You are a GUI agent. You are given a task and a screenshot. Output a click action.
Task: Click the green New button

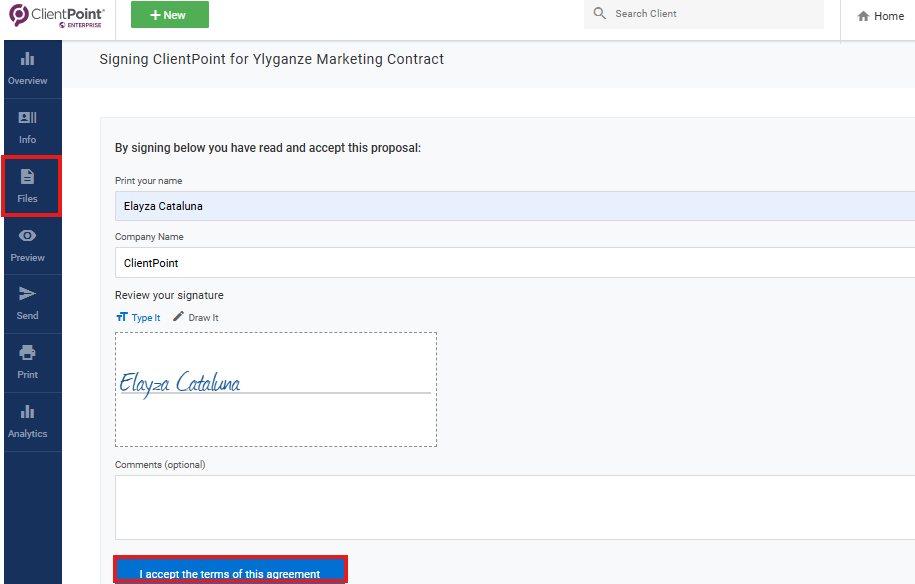[169, 15]
